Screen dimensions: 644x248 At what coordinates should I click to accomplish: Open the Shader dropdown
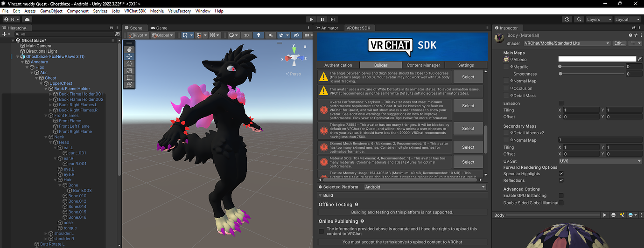(567, 43)
